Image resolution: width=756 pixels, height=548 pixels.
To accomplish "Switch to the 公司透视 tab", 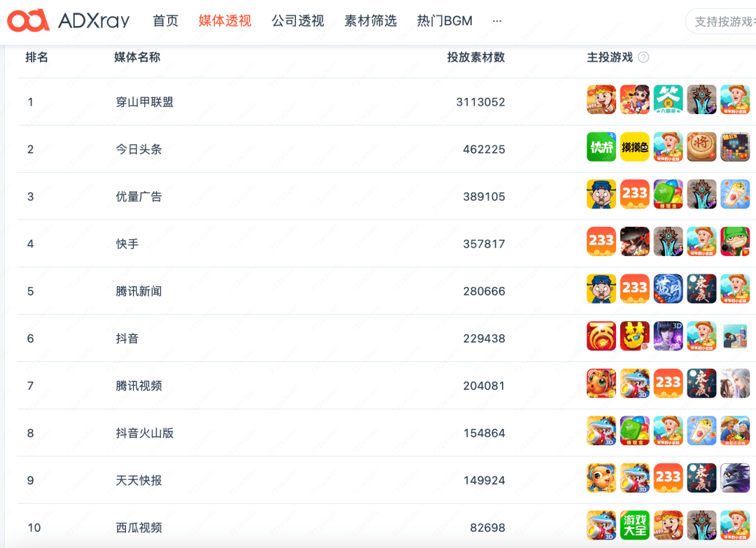I will coord(298,21).
